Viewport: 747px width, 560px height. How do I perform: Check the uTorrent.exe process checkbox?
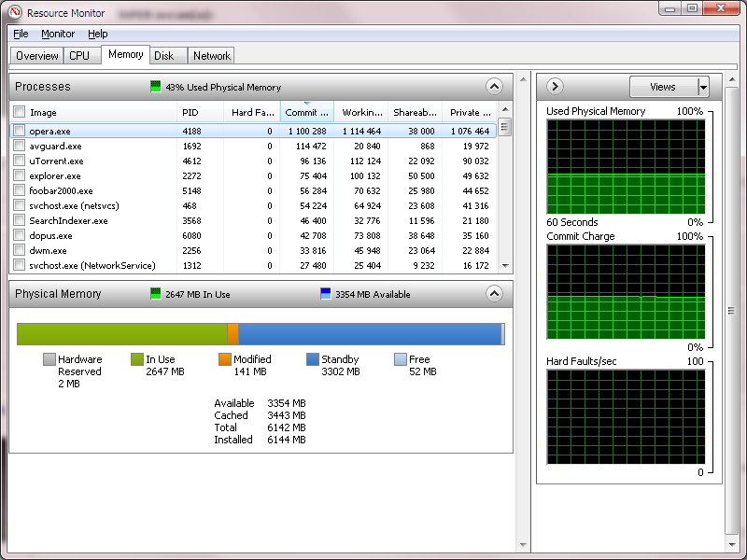coord(19,161)
